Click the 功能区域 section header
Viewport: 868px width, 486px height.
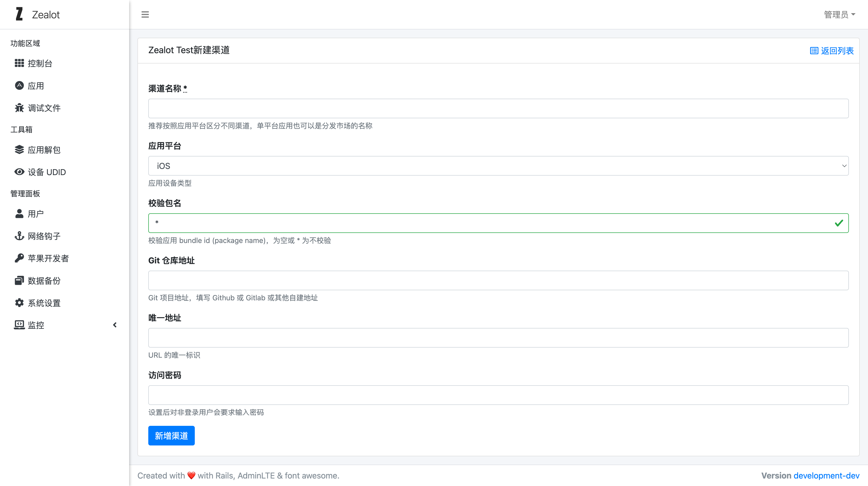tap(25, 43)
